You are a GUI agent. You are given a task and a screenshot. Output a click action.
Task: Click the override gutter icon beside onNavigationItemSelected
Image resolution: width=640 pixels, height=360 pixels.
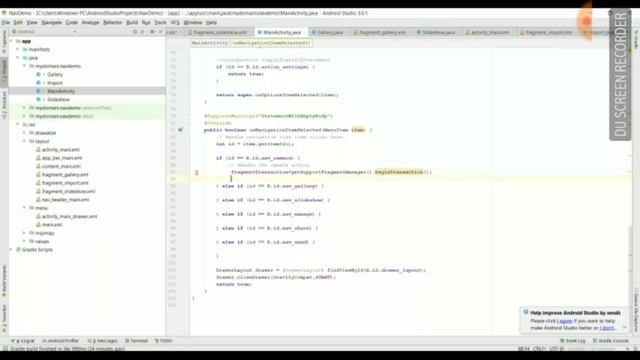coord(180,130)
